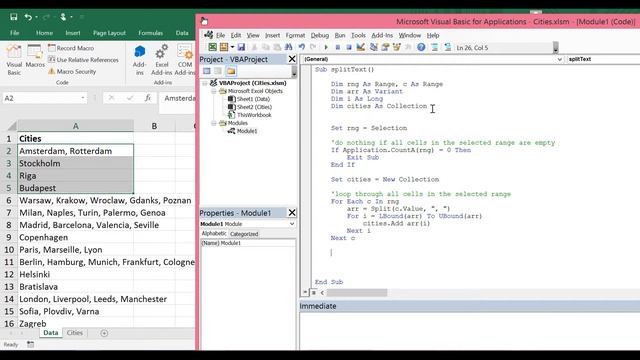Run Sub with play icon
Image resolution: width=640 pixels, height=360 pixels.
(x=326, y=47)
